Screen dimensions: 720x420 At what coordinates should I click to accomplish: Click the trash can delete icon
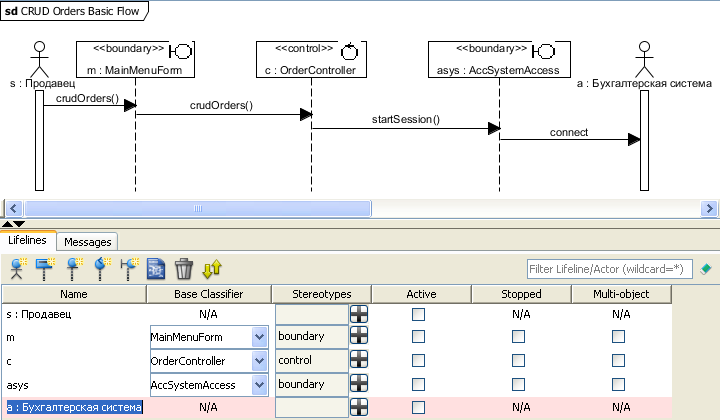click(184, 269)
